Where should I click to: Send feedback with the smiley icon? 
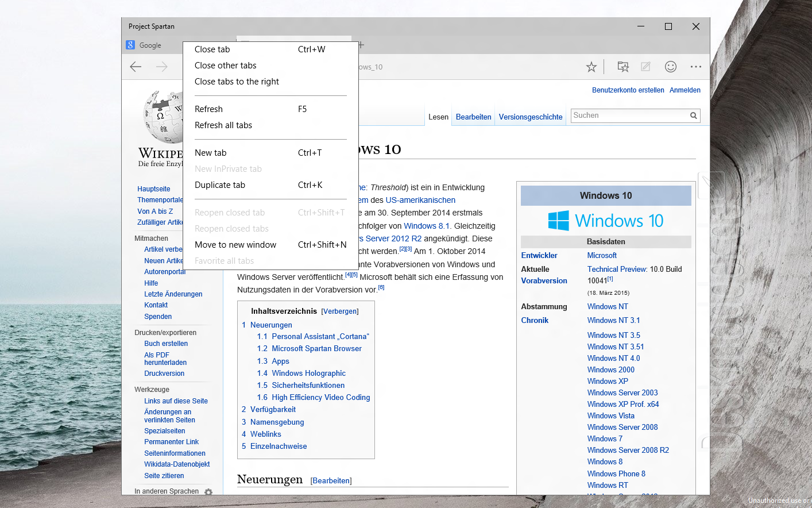pyautogui.click(x=670, y=67)
